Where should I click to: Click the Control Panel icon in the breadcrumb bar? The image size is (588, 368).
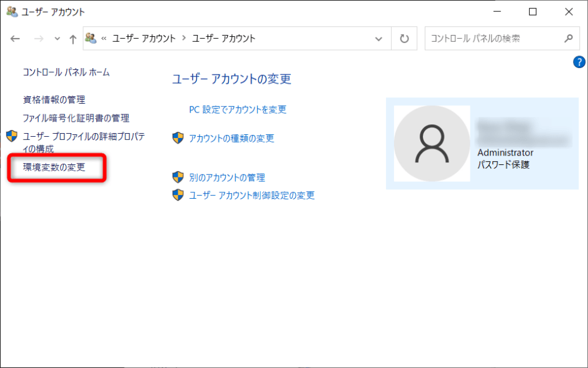tap(91, 38)
